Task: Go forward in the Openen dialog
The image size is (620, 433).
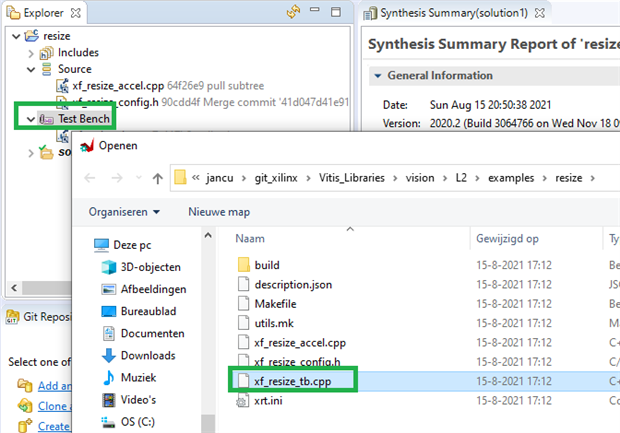Action: pos(117,178)
